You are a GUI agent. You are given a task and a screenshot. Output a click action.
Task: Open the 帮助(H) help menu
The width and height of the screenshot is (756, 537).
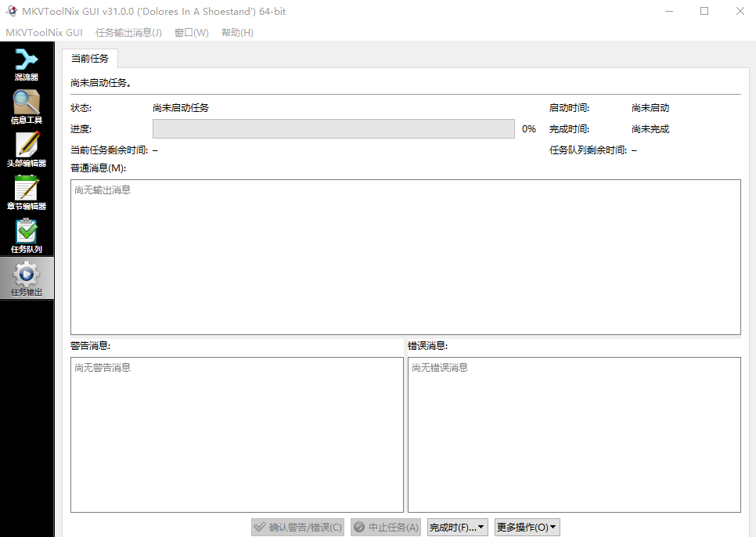click(x=237, y=33)
